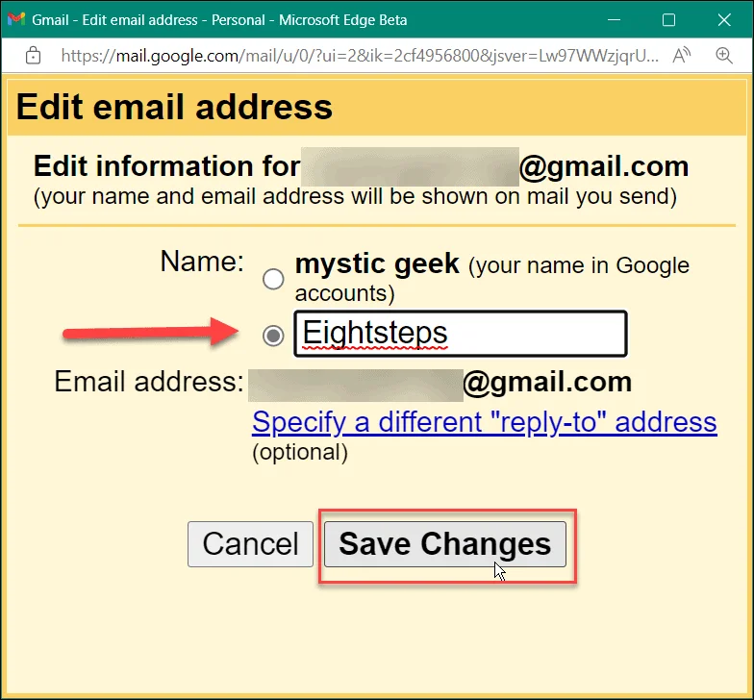Open 'Specify a different reply-to address' link

coord(485,422)
